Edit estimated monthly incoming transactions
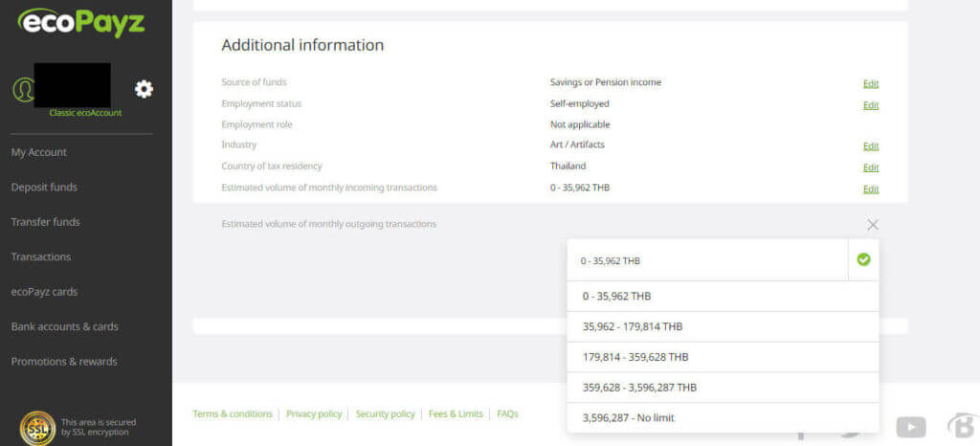Screen dimensions: 980x446 tap(871, 189)
